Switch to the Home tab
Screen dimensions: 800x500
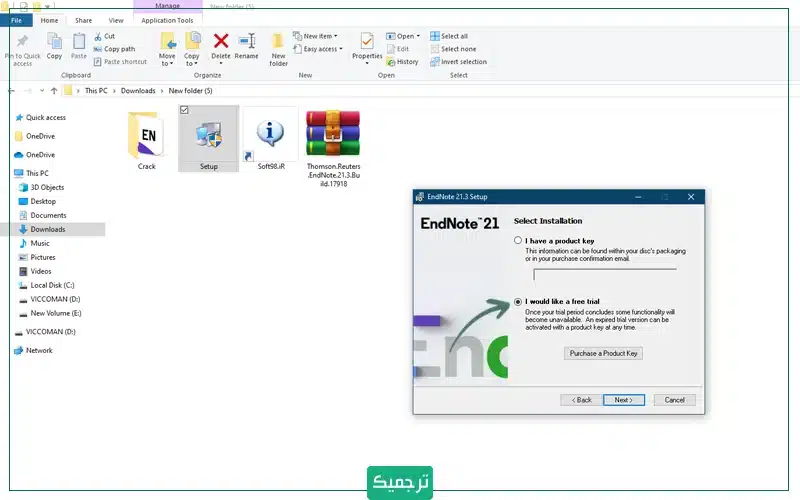tap(49, 20)
